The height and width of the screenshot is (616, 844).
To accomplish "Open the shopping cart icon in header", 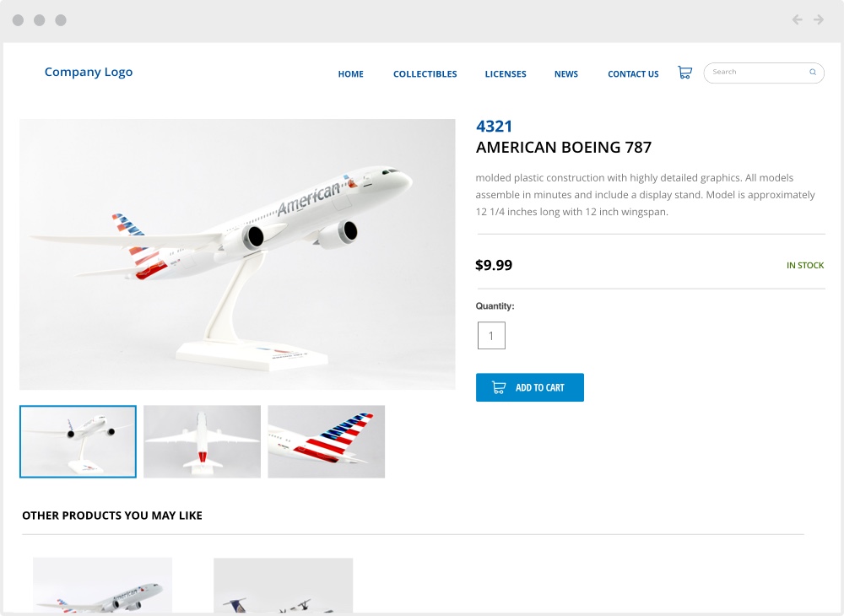I will [x=684, y=73].
